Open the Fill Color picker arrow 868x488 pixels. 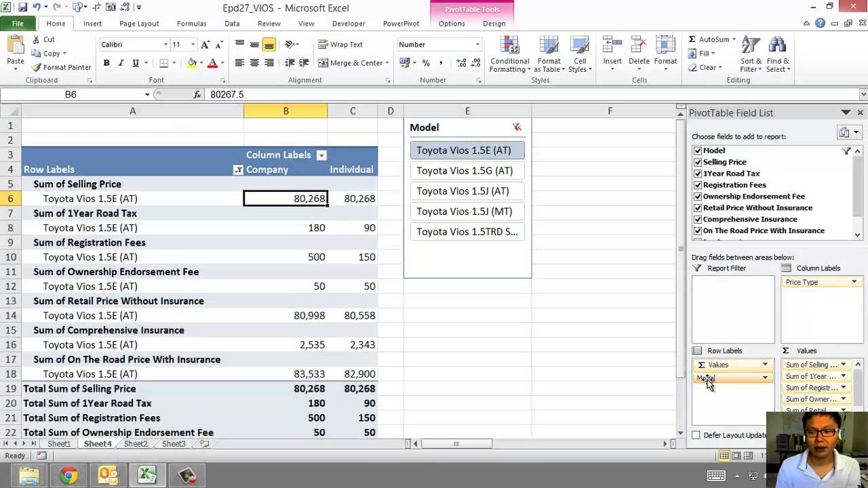[x=201, y=63]
